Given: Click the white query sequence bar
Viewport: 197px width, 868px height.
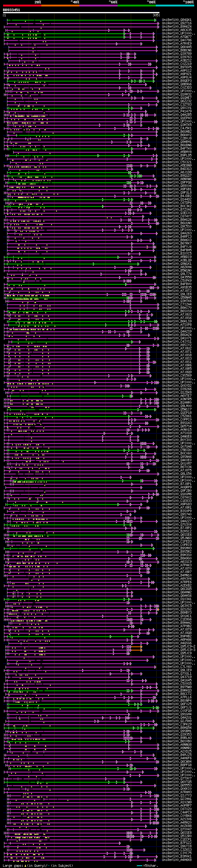Looking at the screenshot, I should click(x=81, y=13).
